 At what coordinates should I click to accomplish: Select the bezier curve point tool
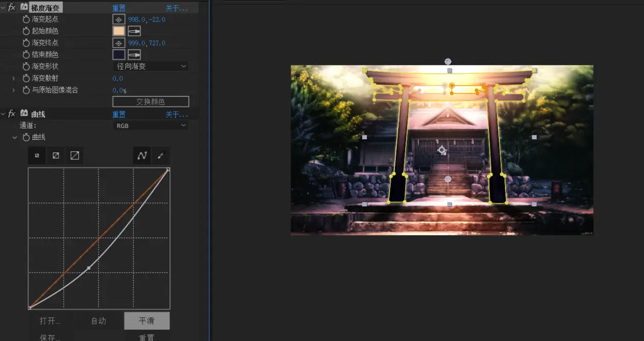142,156
